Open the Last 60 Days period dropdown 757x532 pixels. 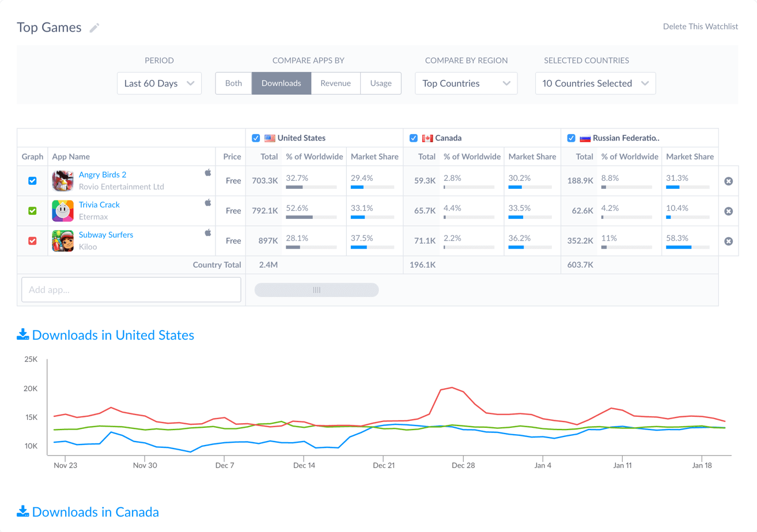click(159, 83)
